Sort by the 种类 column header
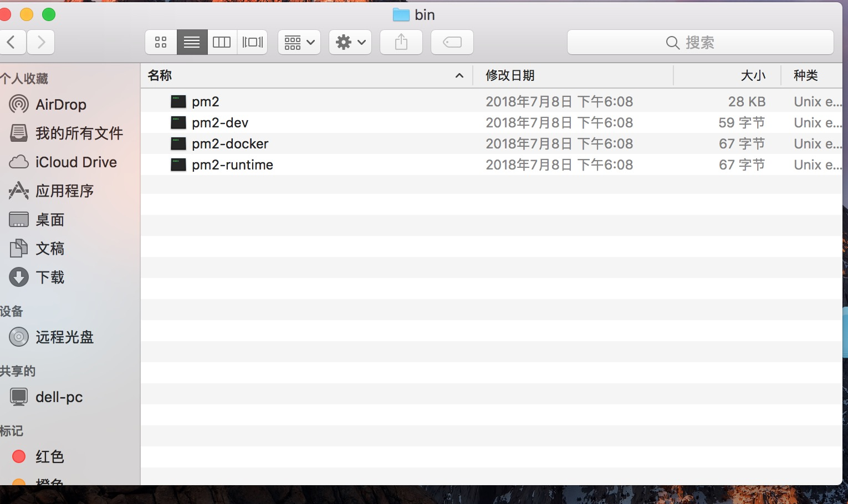Viewport: 848px width, 504px height. pos(812,75)
